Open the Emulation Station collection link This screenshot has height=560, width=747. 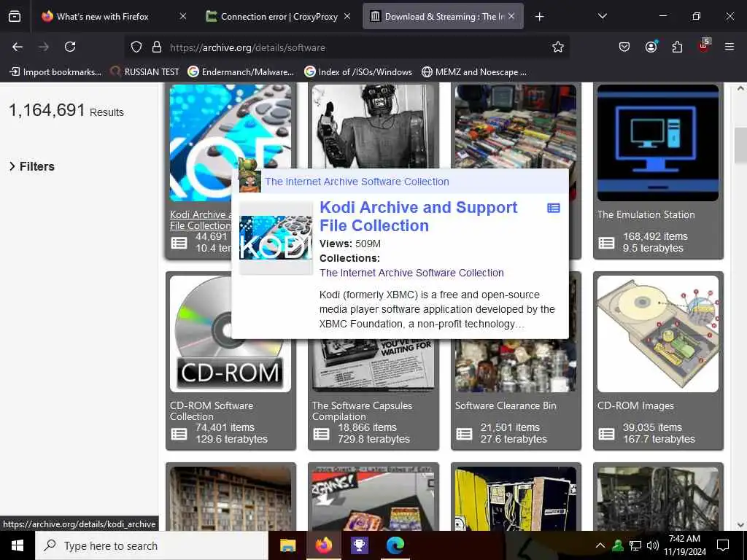646,215
